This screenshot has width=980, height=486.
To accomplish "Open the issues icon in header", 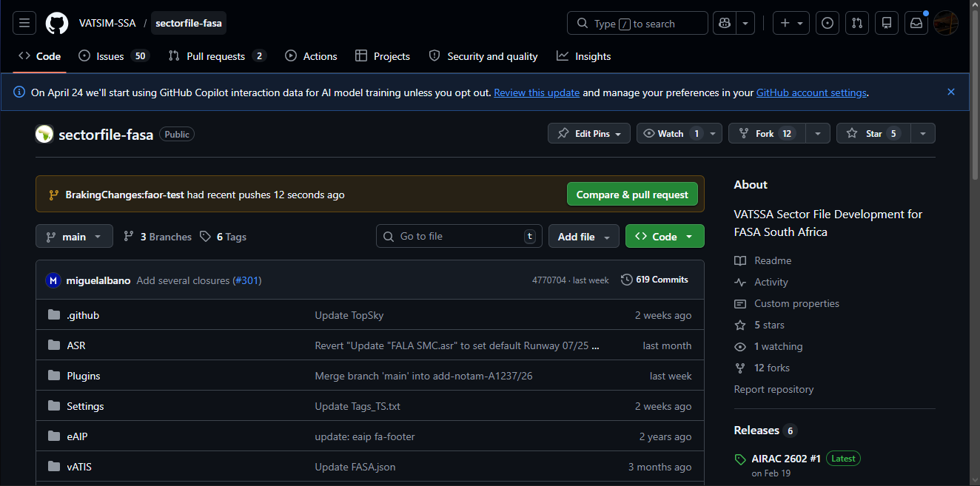I will pos(828,23).
